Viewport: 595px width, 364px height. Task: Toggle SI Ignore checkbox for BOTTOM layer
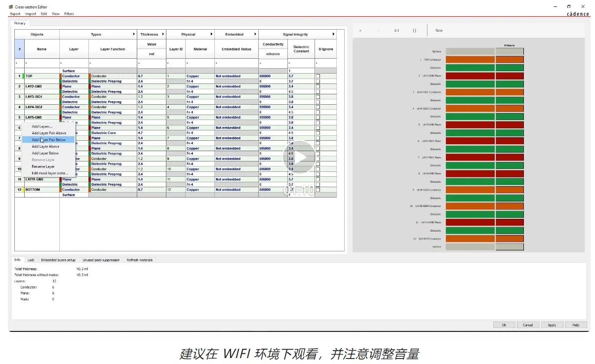317,190
